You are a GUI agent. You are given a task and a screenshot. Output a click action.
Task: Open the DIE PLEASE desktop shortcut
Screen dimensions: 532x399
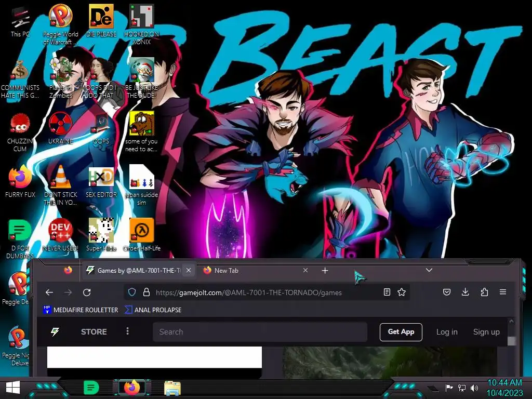point(101,21)
